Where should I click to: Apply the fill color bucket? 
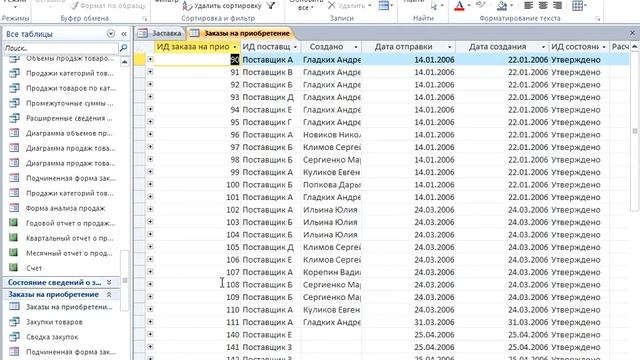[502, 6]
